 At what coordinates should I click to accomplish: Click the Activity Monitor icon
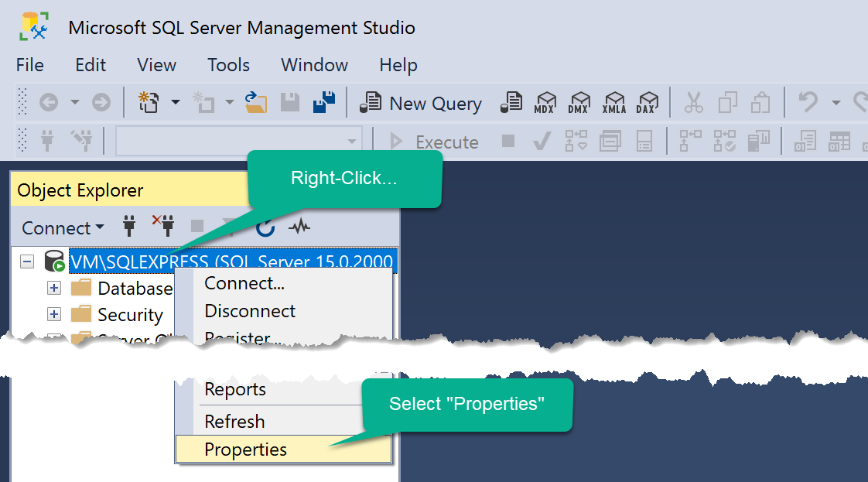pyautogui.click(x=299, y=227)
